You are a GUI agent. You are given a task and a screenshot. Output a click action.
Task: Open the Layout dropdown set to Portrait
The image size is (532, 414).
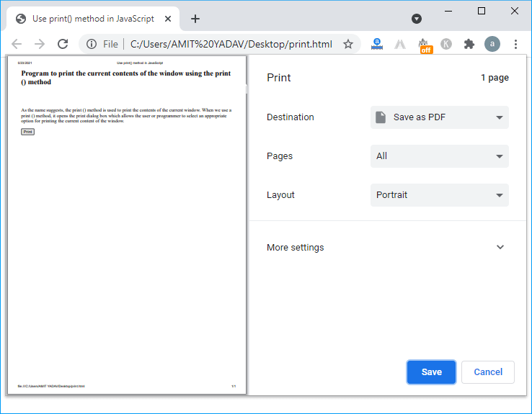440,195
